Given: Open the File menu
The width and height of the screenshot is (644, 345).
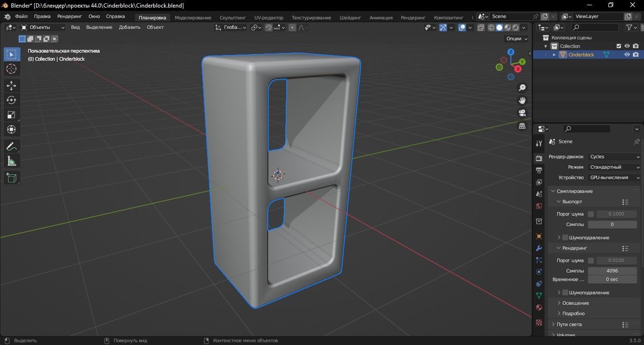Looking at the screenshot, I should 21,17.
